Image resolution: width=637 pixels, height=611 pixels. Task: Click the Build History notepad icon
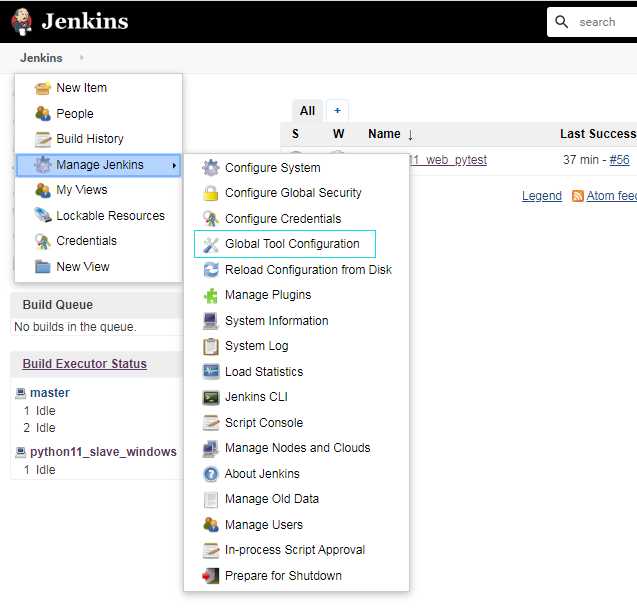(x=43, y=139)
